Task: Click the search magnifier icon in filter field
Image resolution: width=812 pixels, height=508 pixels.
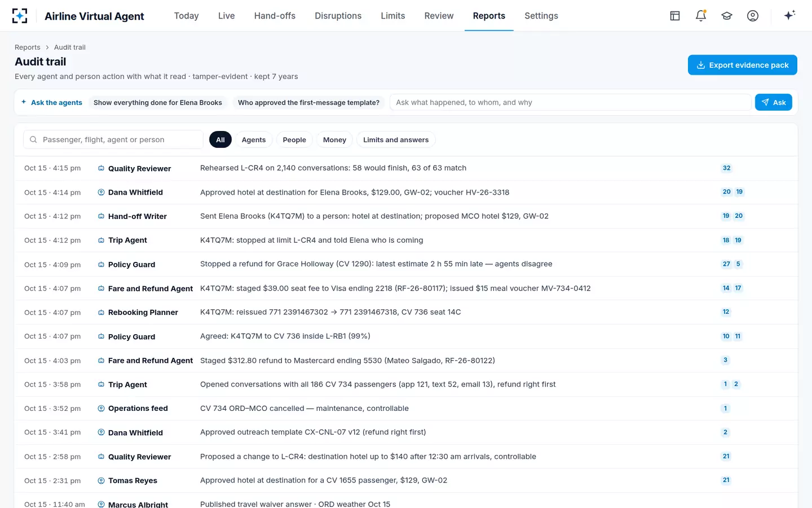Action: (x=33, y=139)
